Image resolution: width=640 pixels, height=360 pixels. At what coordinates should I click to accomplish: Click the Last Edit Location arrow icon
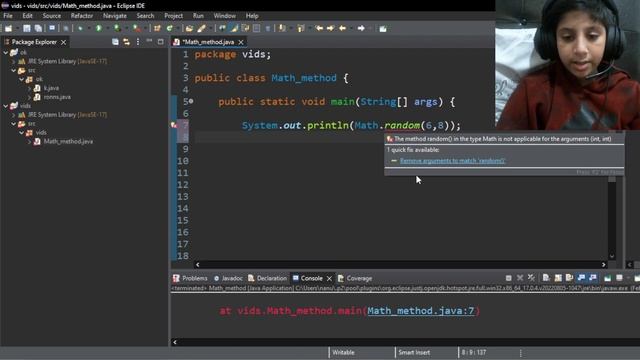pyautogui.click(x=319, y=28)
